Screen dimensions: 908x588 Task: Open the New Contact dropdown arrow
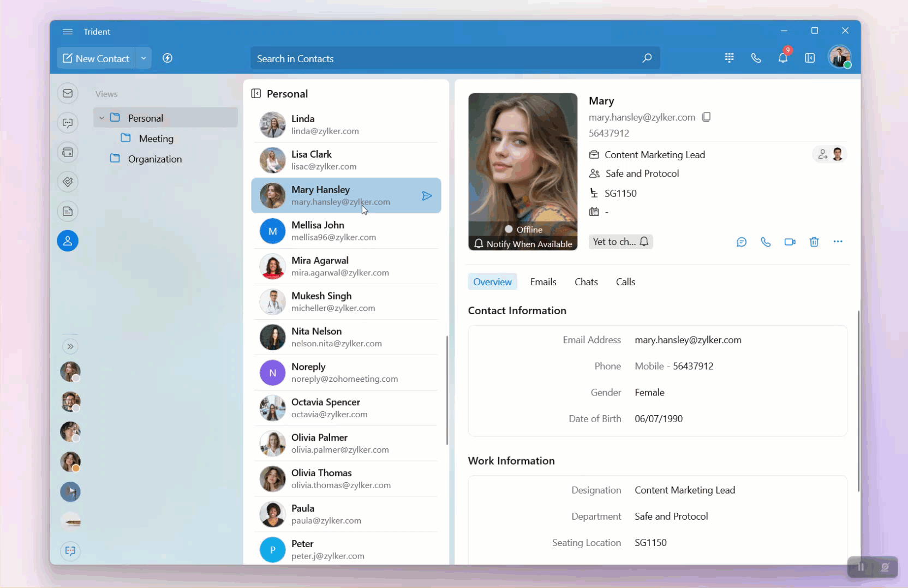tap(144, 58)
